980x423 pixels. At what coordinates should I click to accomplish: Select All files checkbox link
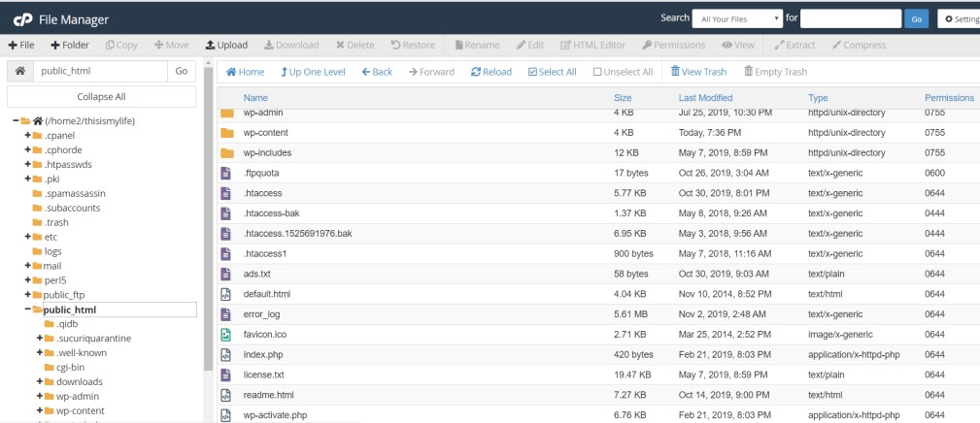coord(553,72)
